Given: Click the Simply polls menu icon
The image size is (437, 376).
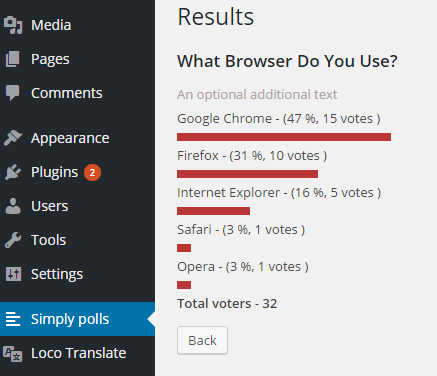Looking at the screenshot, I should (13, 319).
